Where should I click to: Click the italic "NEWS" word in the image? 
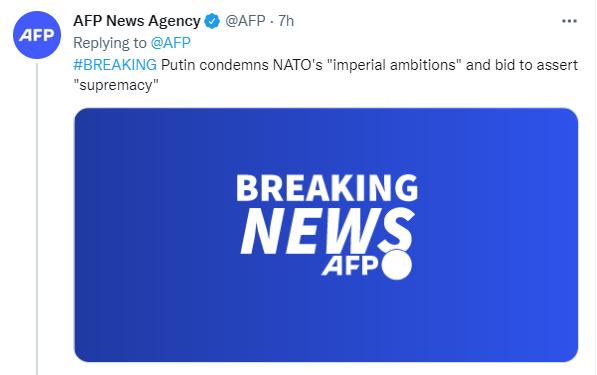328,231
